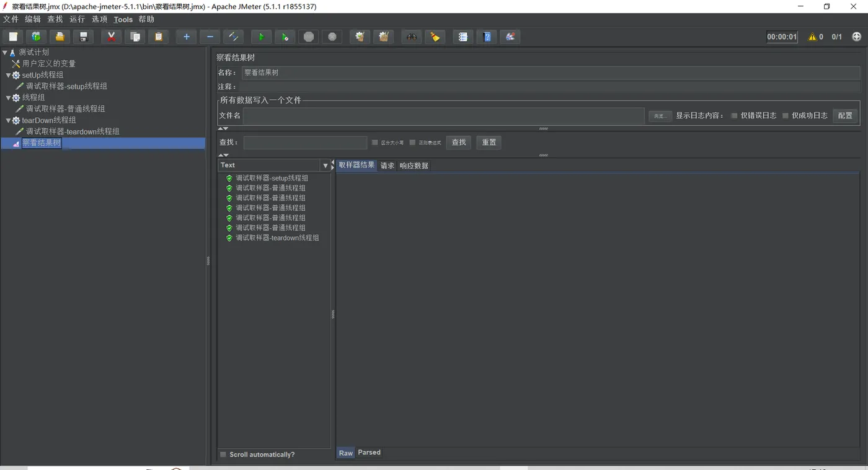868x470 pixels.
Task: Open the 选项 menu
Action: (x=100, y=19)
